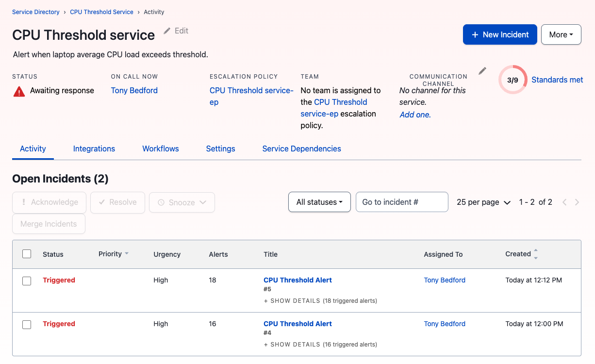This screenshot has width=595, height=364.
Task: Click the New Incident button
Action: tap(500, 34)
